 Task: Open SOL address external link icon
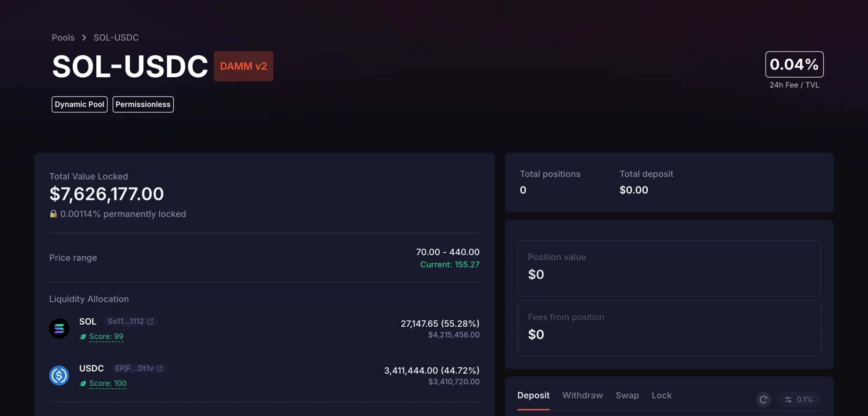coord(150,321)
